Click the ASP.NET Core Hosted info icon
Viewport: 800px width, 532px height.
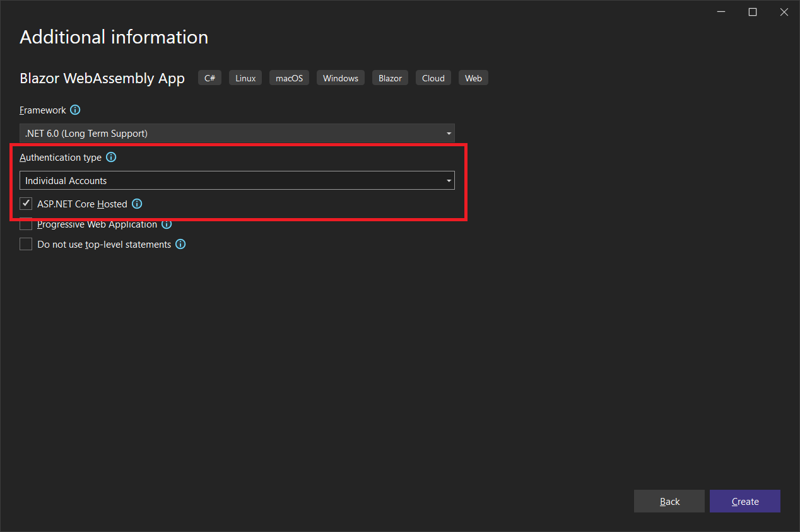[137, 204]
